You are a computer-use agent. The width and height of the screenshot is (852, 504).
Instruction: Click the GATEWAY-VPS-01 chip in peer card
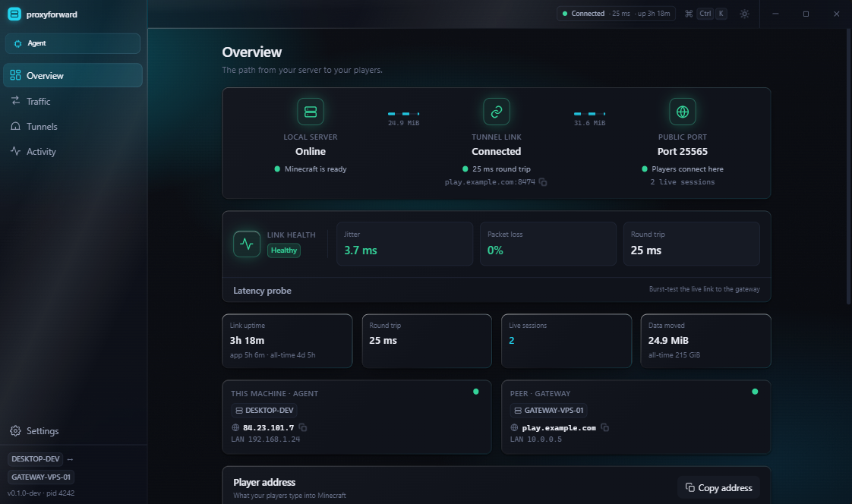(x=549, y=410)
